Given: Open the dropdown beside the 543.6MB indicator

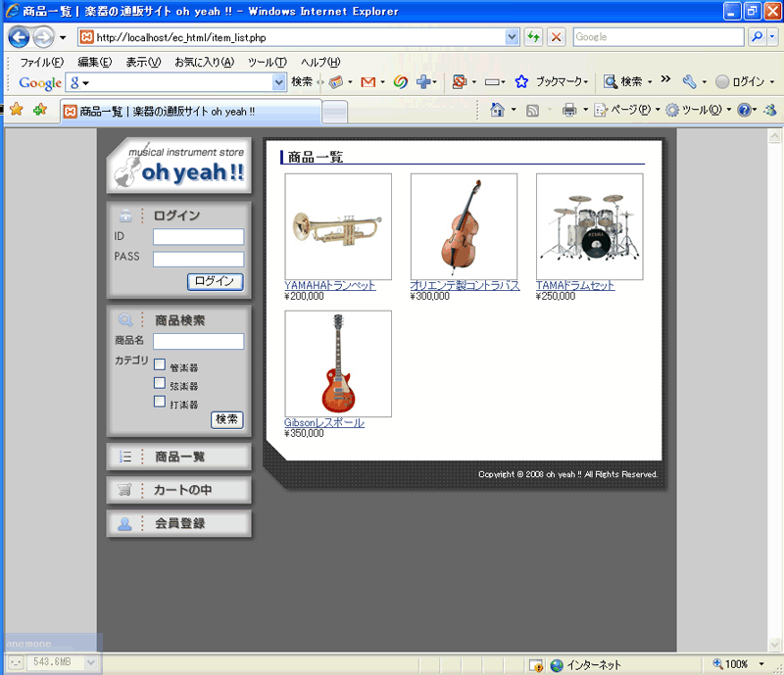Looking at the screenshot, I should (90, 662).
